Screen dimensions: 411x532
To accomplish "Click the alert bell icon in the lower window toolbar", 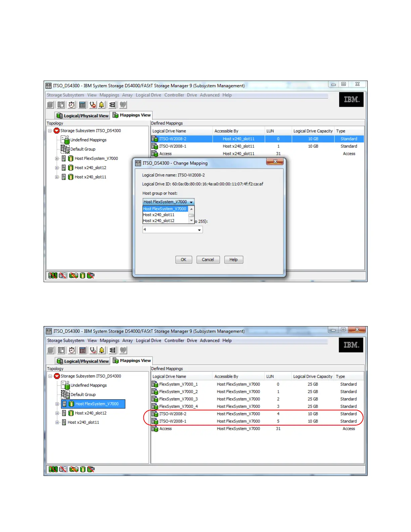I will [102, 350].
